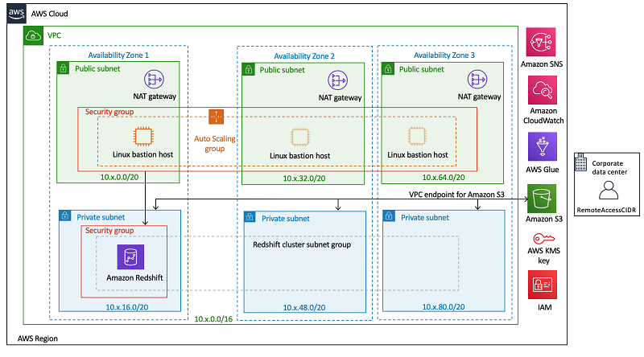
Task: Click the AWS logo icon
Action: (16, 13)
